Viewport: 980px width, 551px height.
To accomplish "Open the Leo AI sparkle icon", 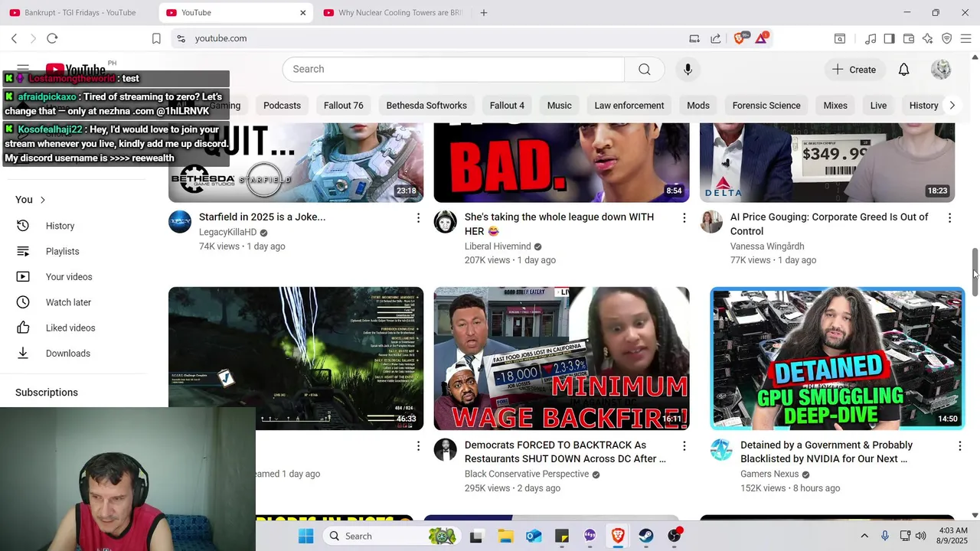I will pyautogui.click(x=928, y=38).
